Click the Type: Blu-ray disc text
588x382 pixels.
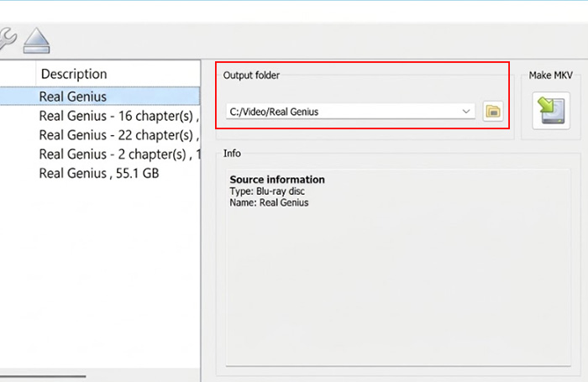click(x=267, y=191)
